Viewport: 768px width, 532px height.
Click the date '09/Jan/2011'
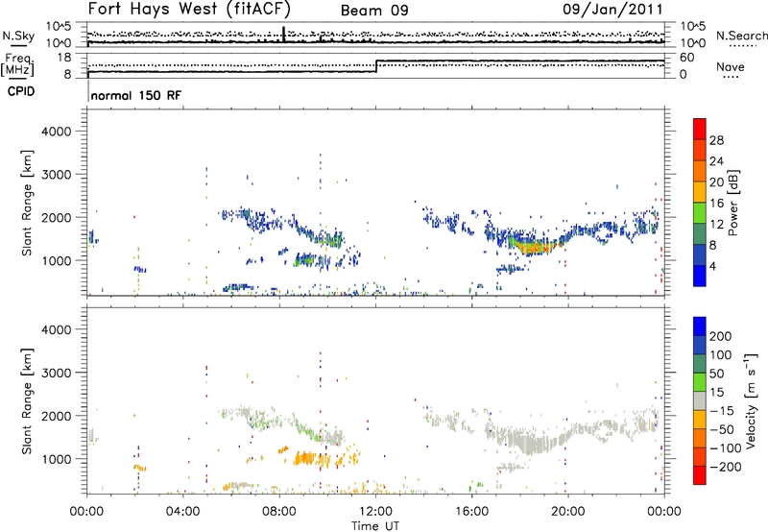coord(612,9)
